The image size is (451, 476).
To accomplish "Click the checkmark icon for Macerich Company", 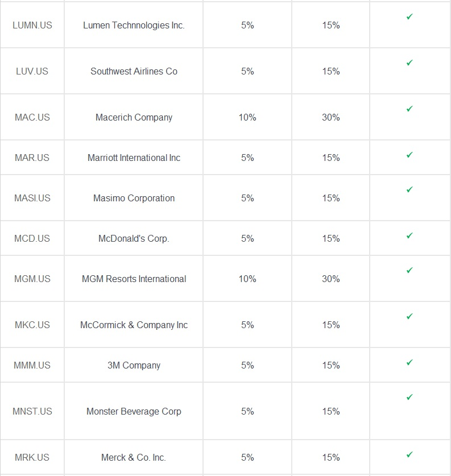I will point(409,109).
